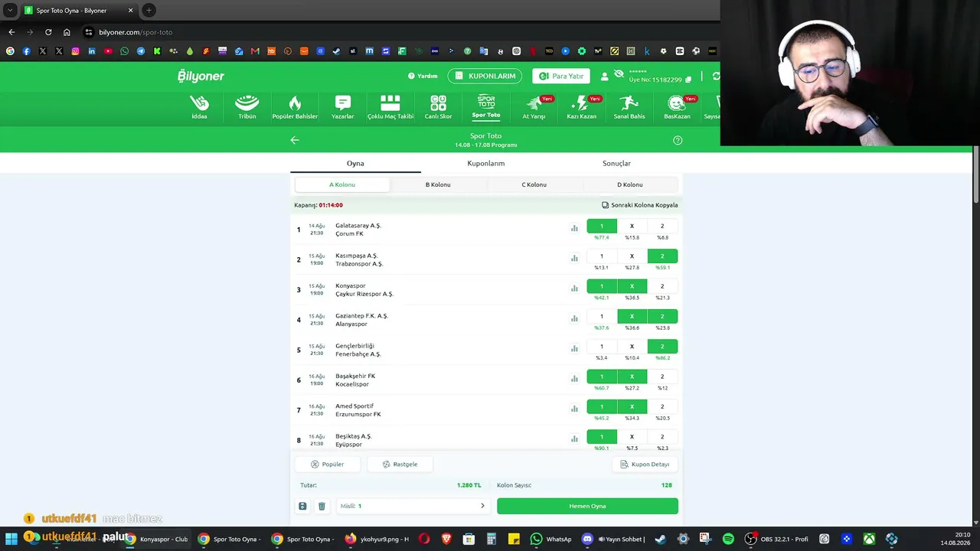Open the KUPONLARIM header button
This screenshot has width=980, height=551.
click(485, 76)
